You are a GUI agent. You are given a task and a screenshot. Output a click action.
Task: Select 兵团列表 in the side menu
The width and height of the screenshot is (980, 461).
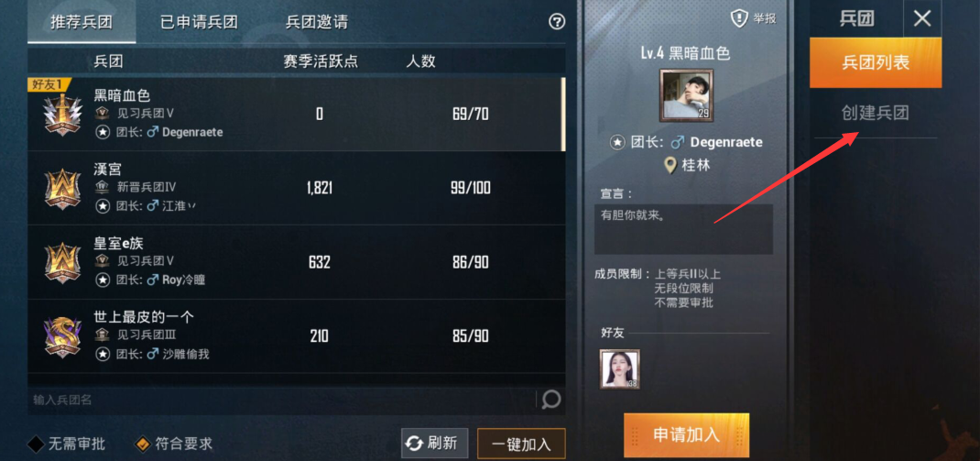[x=876, y=62]
